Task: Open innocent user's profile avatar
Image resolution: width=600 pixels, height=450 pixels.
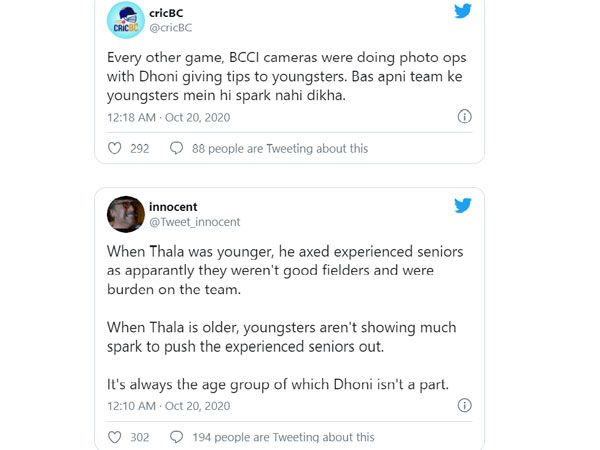Action: 124,213
